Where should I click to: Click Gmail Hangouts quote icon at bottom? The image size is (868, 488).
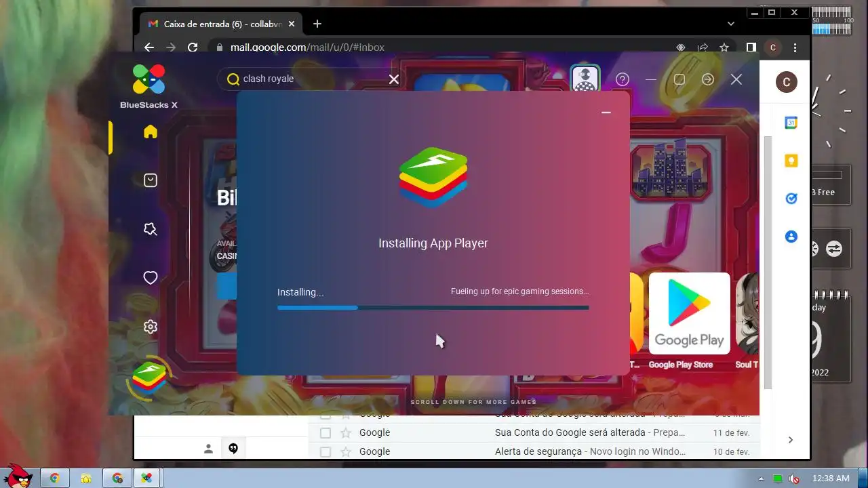tap(233, 449)
